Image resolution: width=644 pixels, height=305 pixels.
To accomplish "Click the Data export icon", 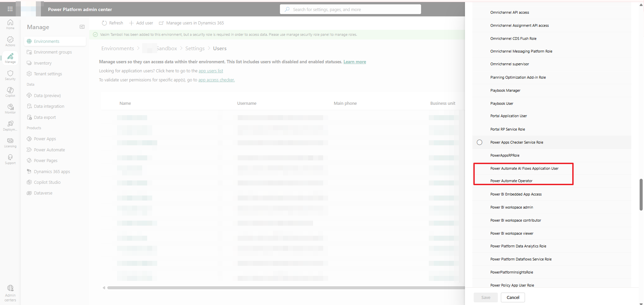I will [x=29, y=117].
